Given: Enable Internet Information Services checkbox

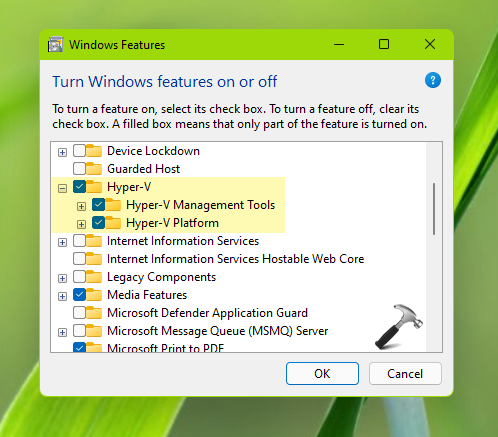Looking at the screenshot, I should pos(79,241).
